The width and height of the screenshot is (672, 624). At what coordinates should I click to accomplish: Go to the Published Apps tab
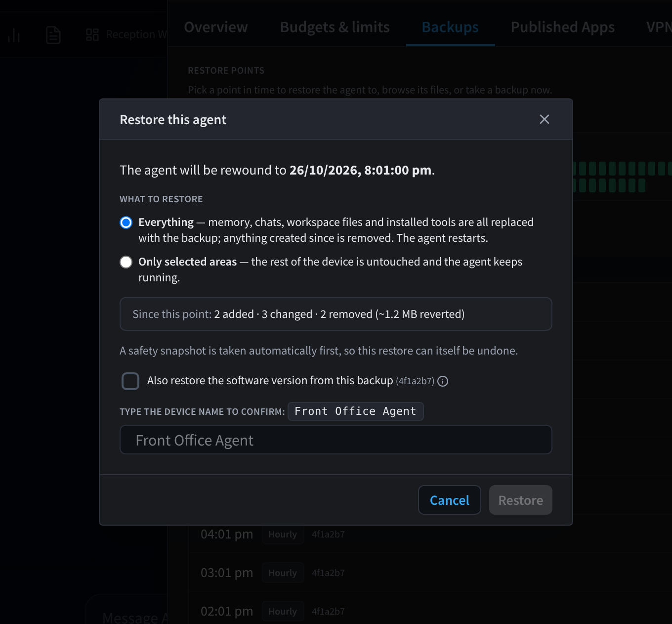click(562, 27)
